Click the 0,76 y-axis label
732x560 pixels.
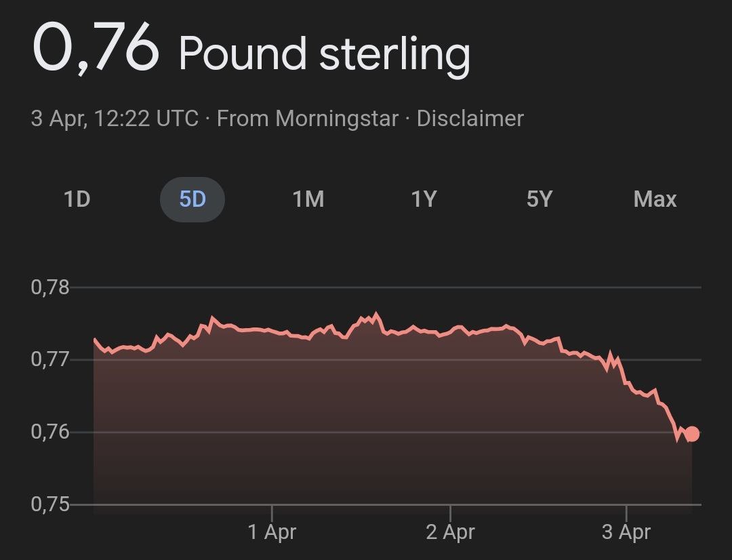[x=50, y=432]
